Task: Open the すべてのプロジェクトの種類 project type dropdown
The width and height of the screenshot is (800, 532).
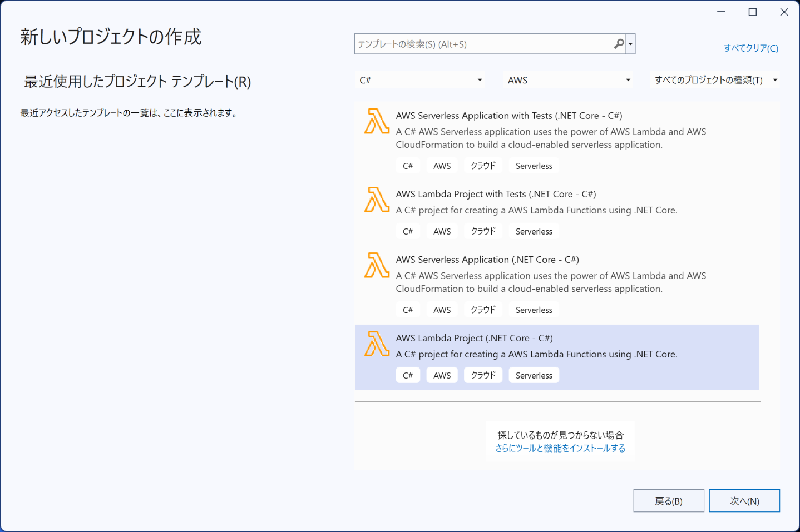Action: coord(715,80)
